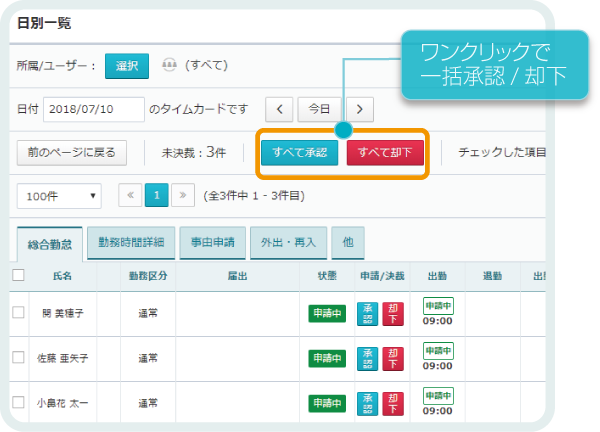
Task: Click the 退勤 column header
Action: [x=492, y=276]
